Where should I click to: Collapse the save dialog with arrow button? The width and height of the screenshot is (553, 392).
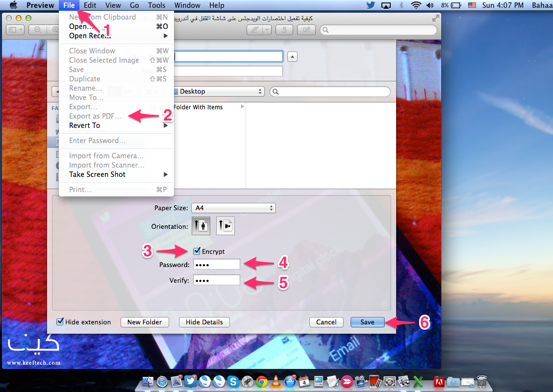tap(292, 56)
